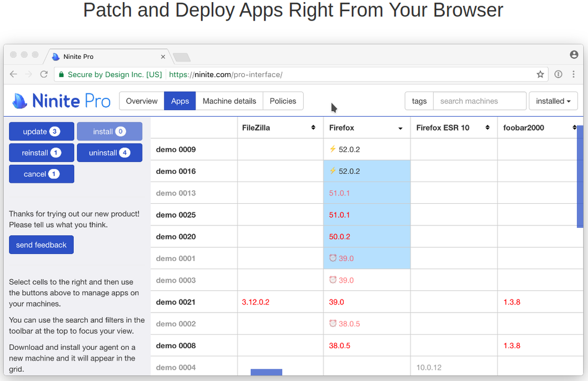Select foobar2000 1.3.8 cell for demo 0008
The width and height of the screenshot is (588, 381).
(x=540, y=345)
